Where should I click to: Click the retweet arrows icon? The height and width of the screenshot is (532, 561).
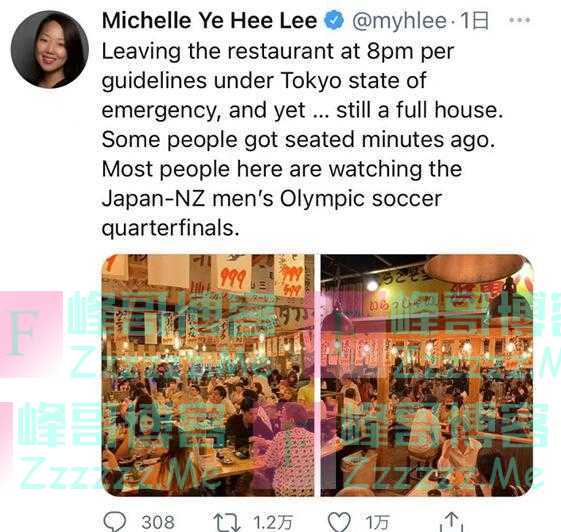coord(226,522)
